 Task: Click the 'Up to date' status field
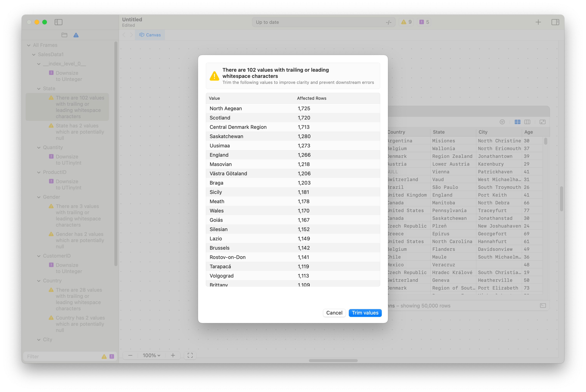(323, 22)
